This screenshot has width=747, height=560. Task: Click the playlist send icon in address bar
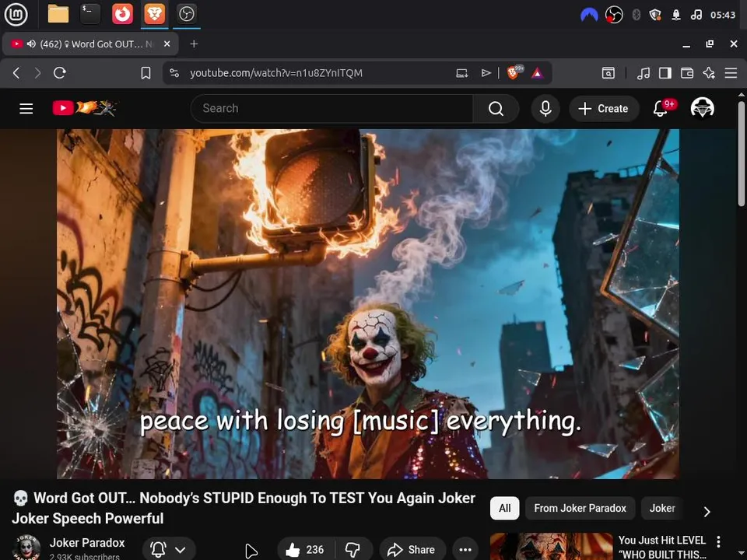486,73
